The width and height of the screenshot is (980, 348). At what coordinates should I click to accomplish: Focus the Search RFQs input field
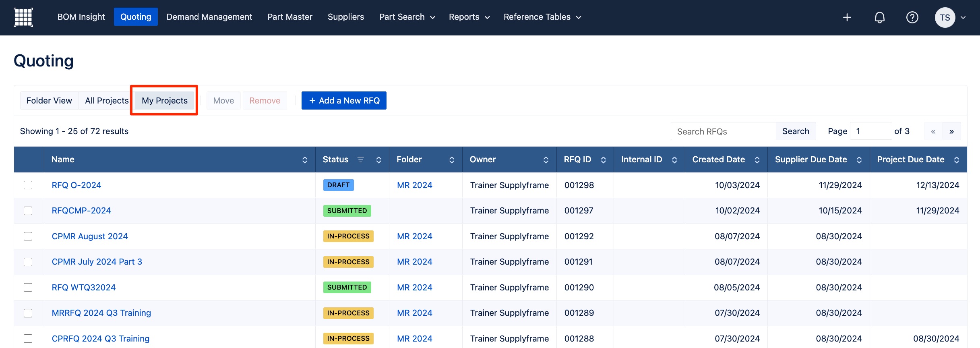click(x=724, y=131)
